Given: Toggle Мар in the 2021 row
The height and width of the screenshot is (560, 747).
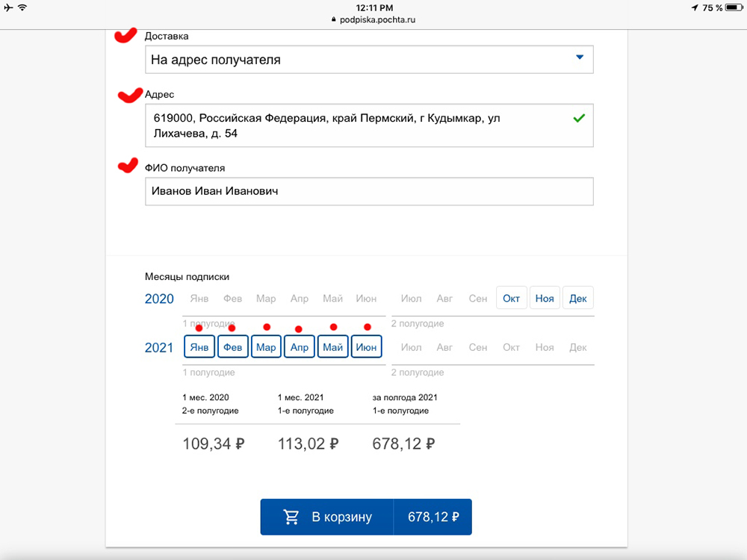Looking at the screenshot, I should 266,346.
